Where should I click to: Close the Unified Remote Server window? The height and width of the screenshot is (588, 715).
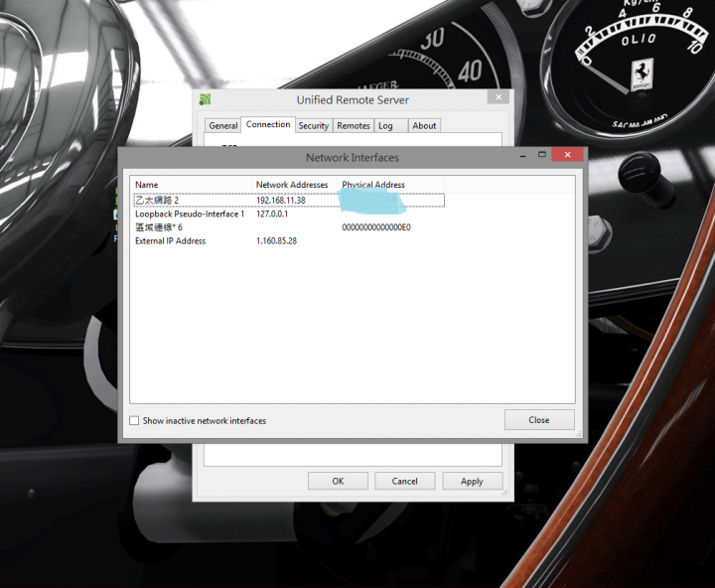[499, 97]
